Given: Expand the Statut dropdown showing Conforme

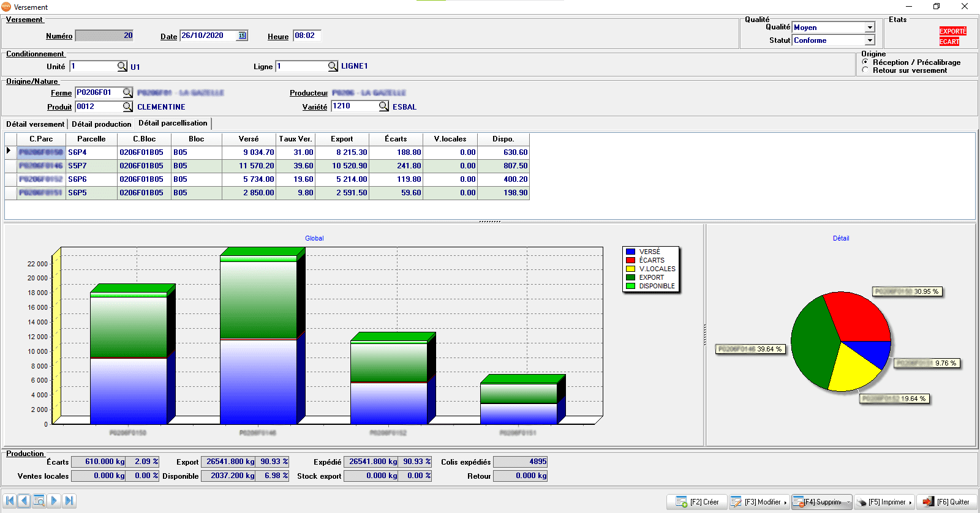Looking at the screenshot, I should tap(870, 40).
